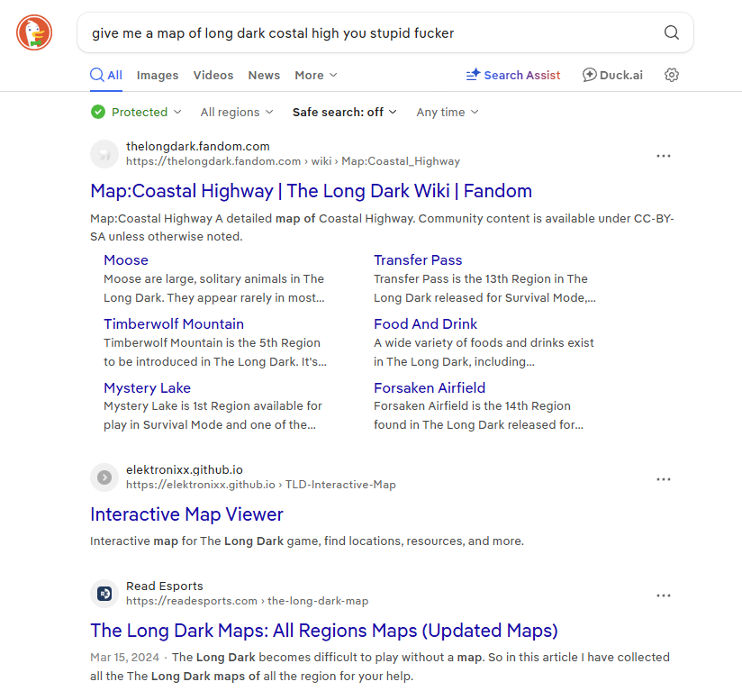This screenshot has width=742, height=700.
Task: Click the Read Esports site favicon
Action: pos(104,594)
